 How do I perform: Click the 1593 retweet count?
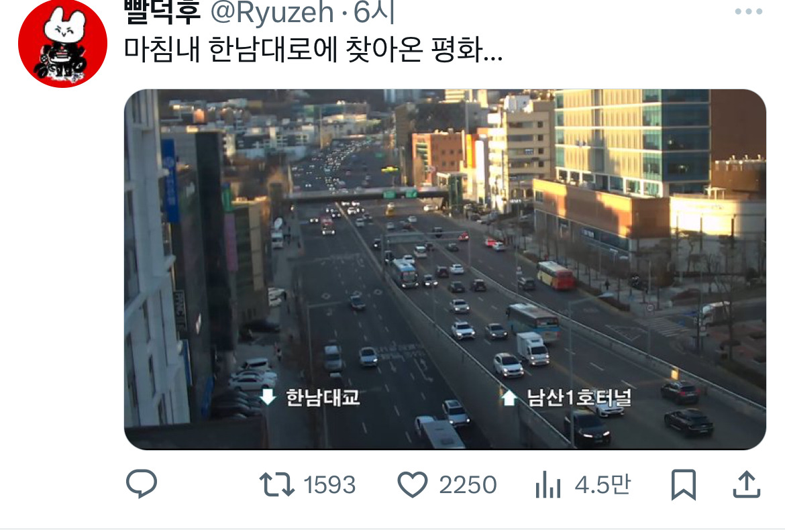coord(329,485)
